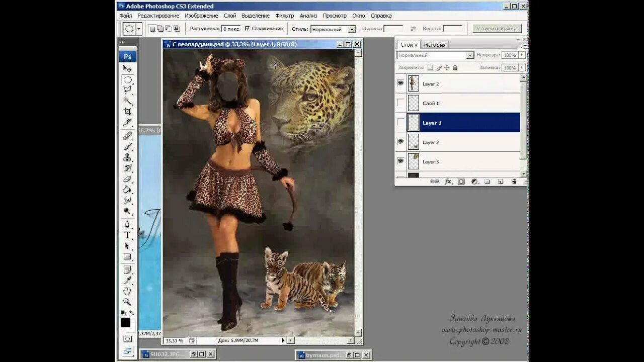The image size is (644, 362).
Task: Show the Слой 1 layer
Action: pyautogui.click(x=400, y=103)
